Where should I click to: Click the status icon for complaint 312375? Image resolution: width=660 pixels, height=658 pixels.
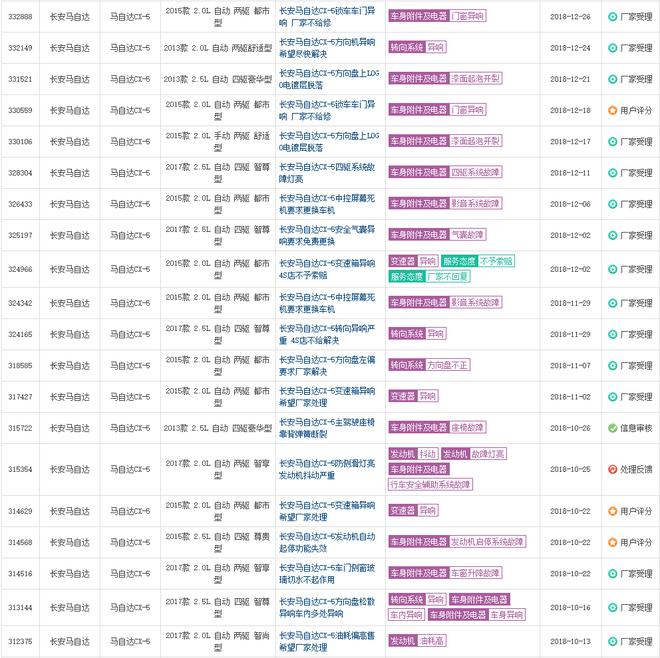tap(612, 642)
